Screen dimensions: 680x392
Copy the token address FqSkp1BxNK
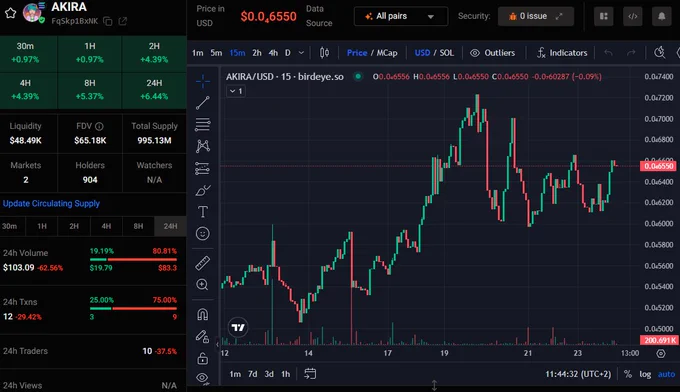[108, 21]
